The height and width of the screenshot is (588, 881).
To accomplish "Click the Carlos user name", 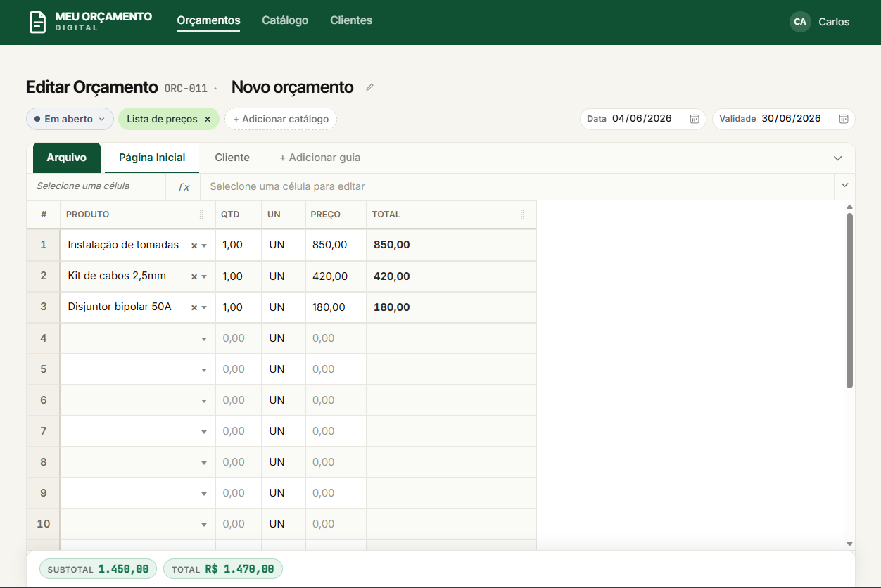I will (834, 22).
